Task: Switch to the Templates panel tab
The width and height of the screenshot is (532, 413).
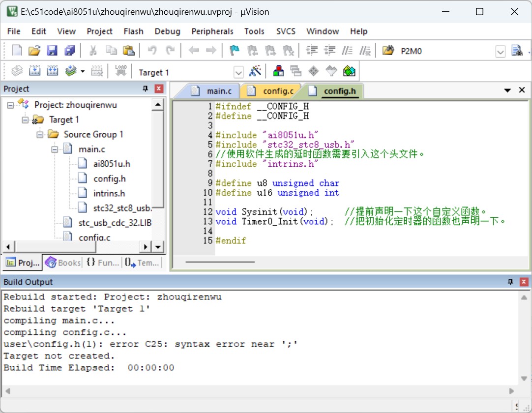Action: point(142,263)
